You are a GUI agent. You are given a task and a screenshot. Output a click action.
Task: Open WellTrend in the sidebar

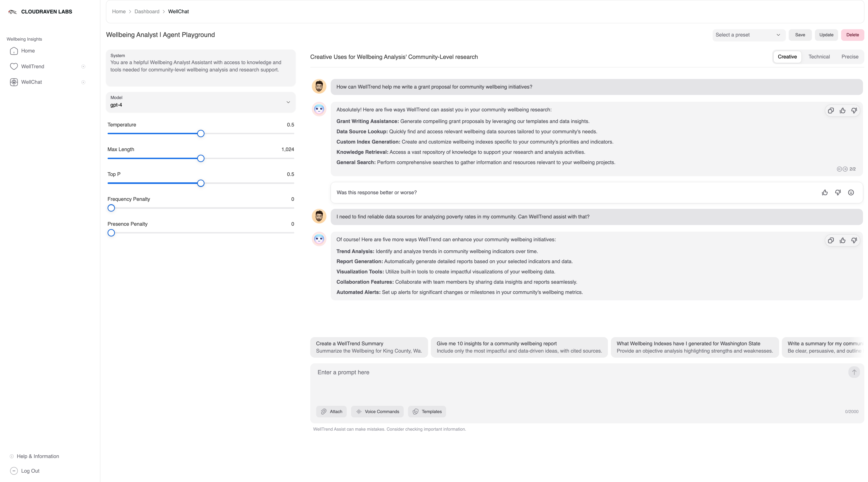coord(32,66)
